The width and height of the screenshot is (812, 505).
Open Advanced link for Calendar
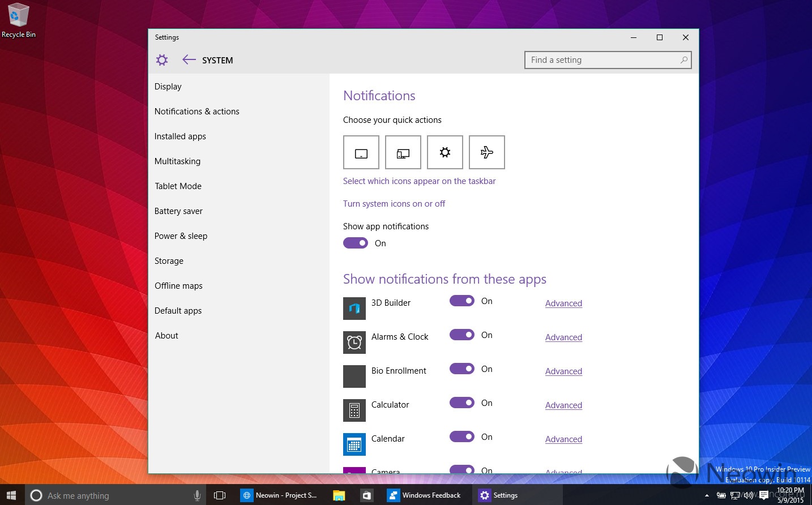point(563,439)
